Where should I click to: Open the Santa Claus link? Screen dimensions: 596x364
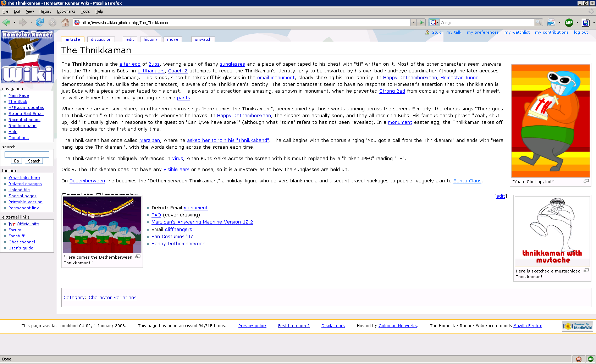coord(467,181)
